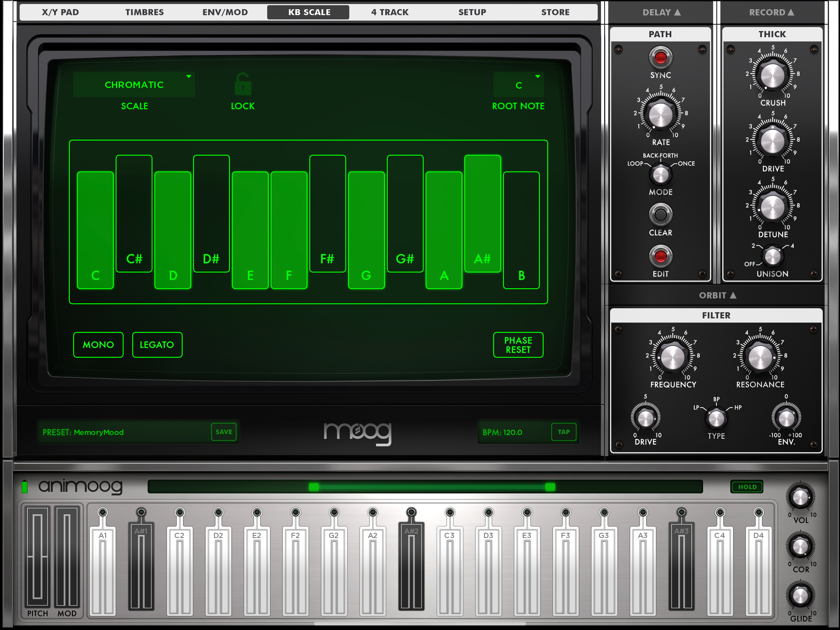This screenshot has height=630, width=840.
Task: Click the preset SAVE button
Action: 224,432
